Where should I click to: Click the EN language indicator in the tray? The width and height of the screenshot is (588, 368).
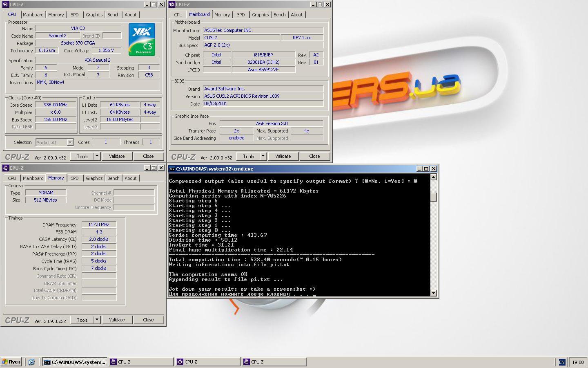562,362
